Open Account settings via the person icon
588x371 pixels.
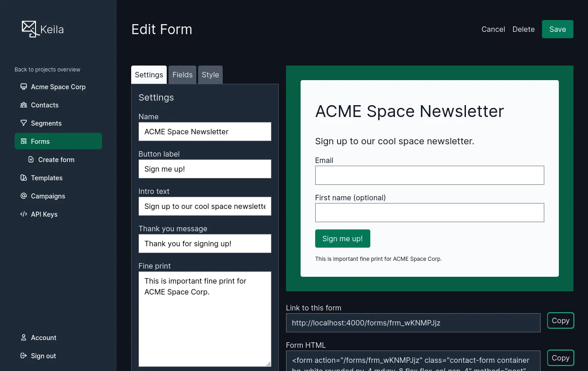(x=24, y=337)
